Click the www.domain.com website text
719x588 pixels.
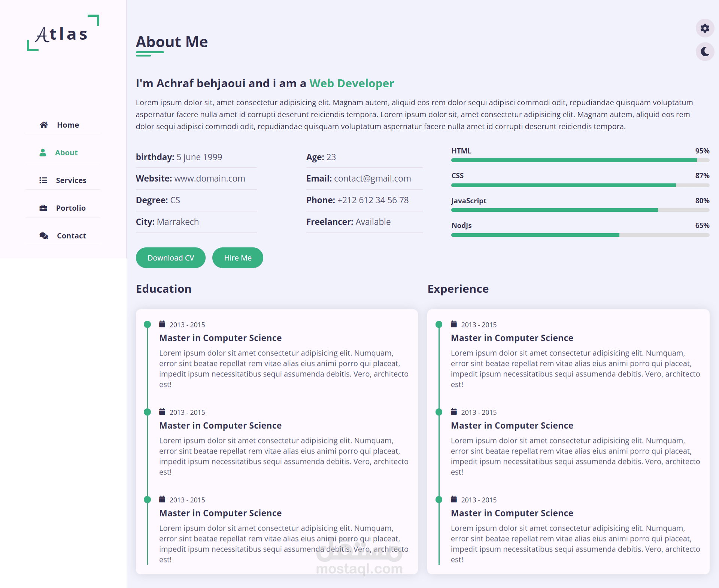tap(210, 179)
